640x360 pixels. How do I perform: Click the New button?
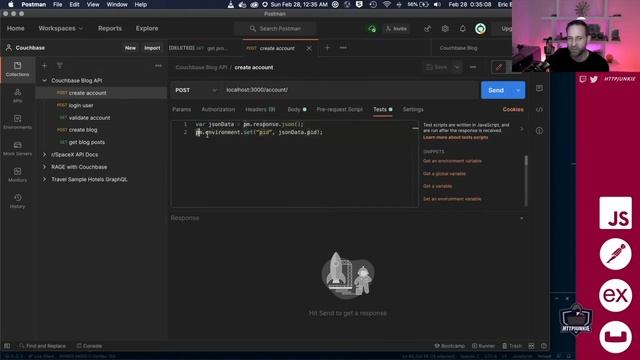pyautogui.click(x=130, y=48)
